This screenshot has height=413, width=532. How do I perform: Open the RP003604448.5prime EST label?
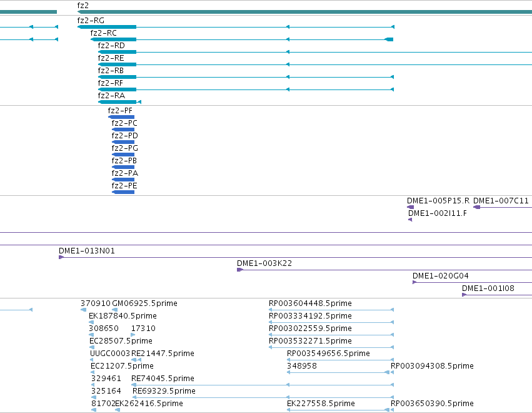(x=311, y=303)
